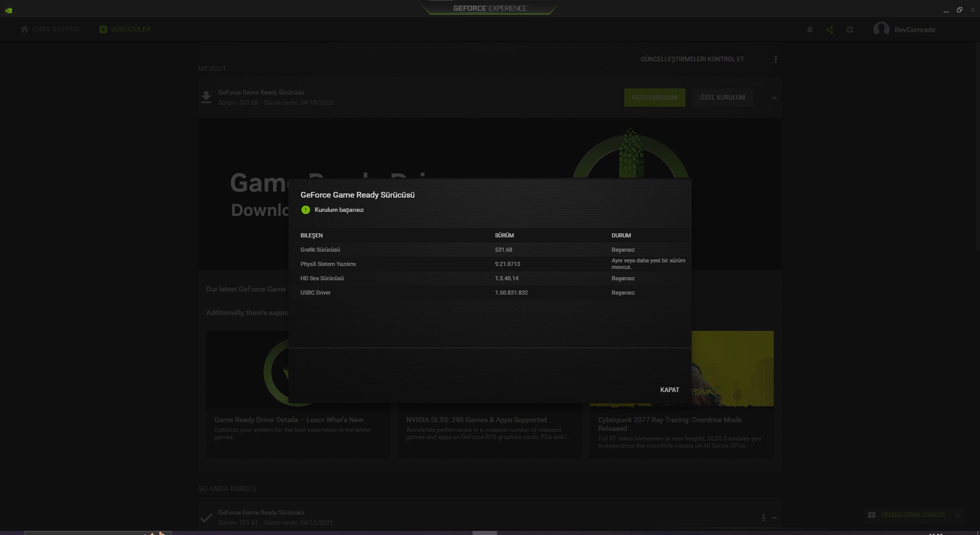The height and width of the screenshot is (535, 980).
Task: Click the RevComrade username
Action: tap(915, 30)
